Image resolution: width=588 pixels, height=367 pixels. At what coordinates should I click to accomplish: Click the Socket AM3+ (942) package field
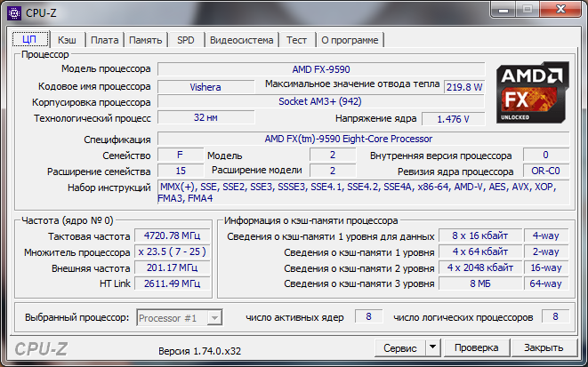[321, 101]
